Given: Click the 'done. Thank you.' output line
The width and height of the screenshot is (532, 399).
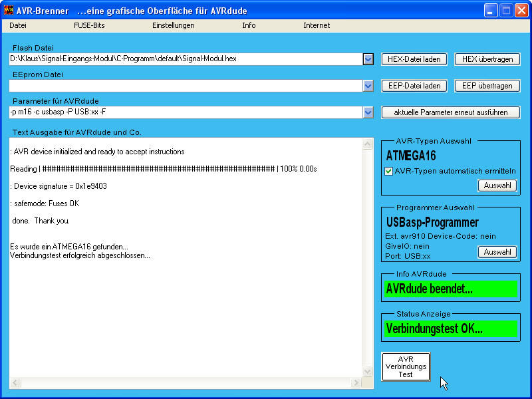Looking at the screenshot, I should pos(41,221).
